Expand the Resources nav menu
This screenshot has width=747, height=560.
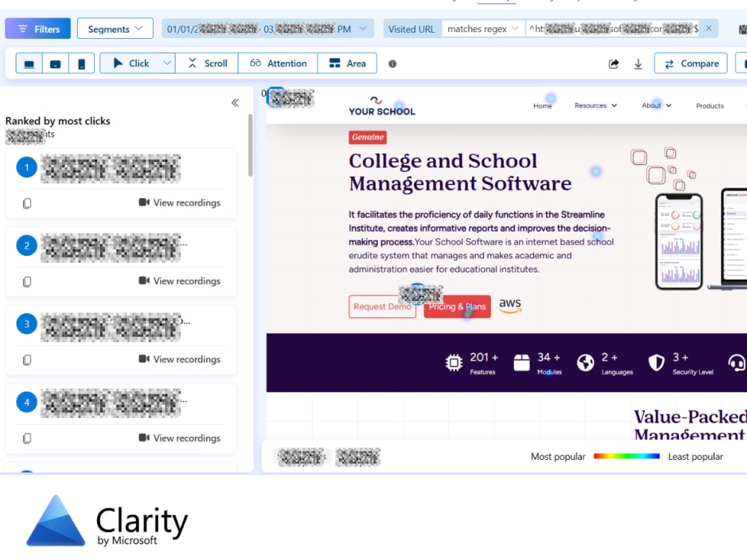click(595, 105)
